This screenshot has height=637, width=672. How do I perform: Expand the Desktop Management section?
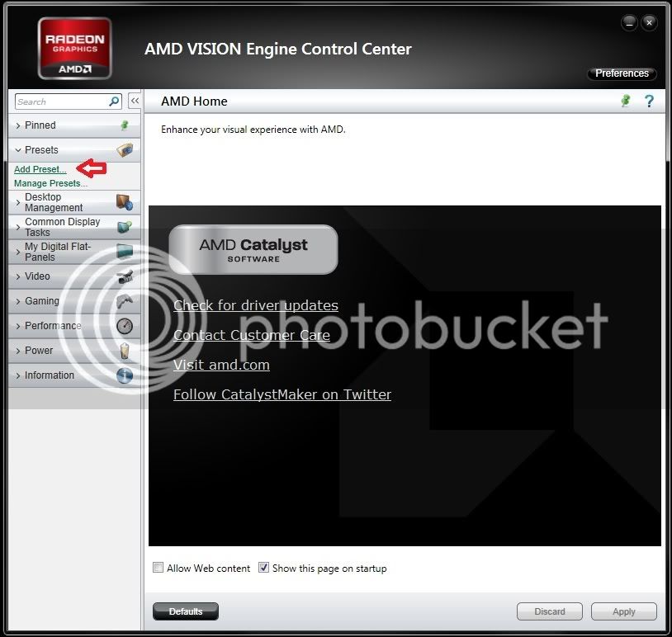coord(74,202)
